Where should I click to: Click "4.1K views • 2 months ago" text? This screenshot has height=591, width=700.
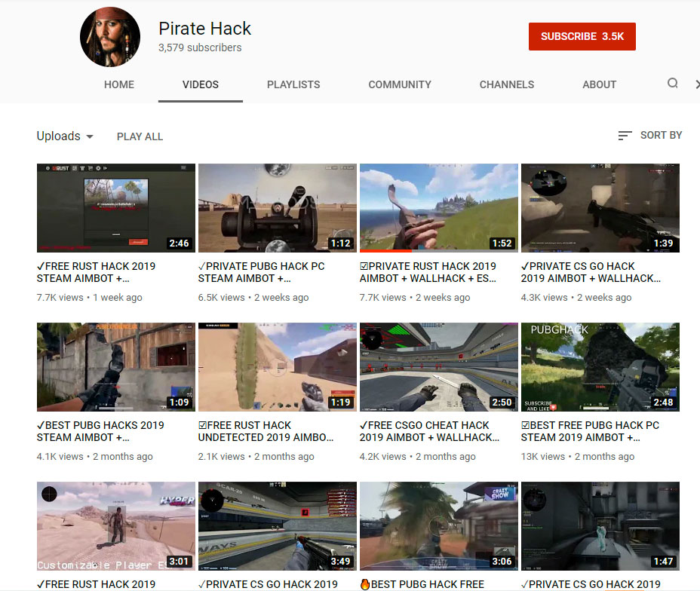tap(94, 457)
